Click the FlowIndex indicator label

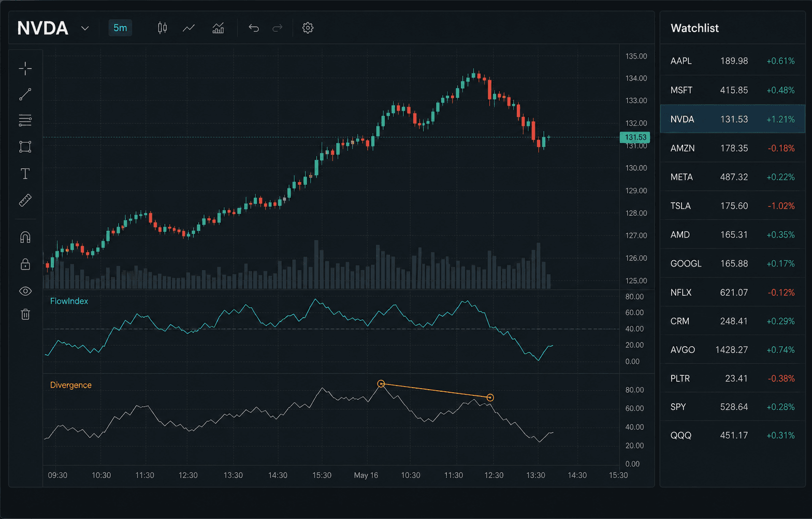click(x=69, y=301)
